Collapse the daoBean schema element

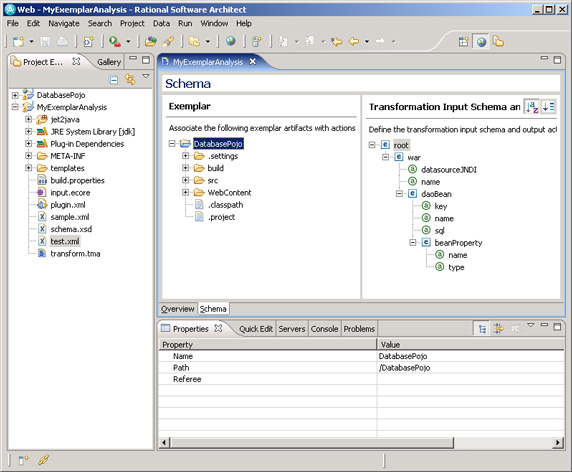tap(399, 194)
